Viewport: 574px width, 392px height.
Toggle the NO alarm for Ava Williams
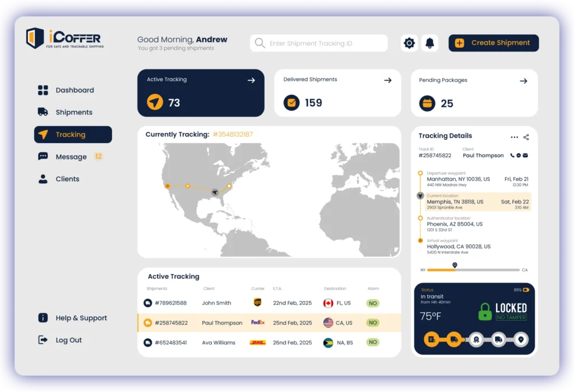pos(372,342)
